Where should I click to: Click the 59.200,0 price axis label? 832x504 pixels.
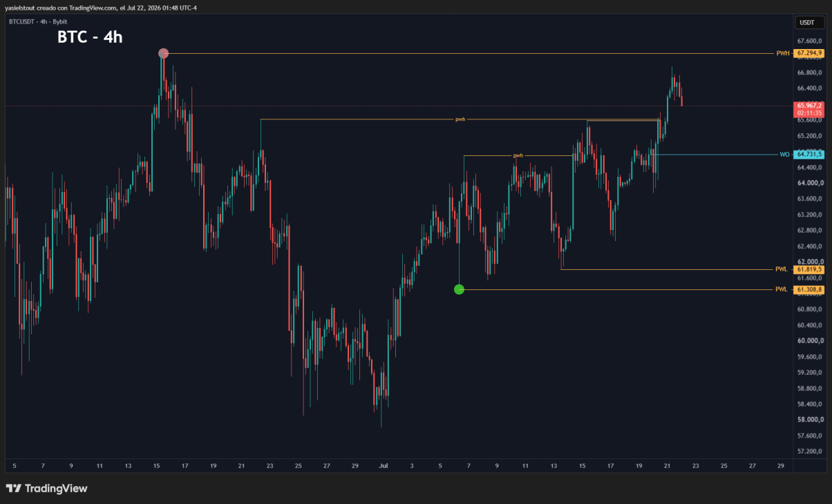coord(809,373)
